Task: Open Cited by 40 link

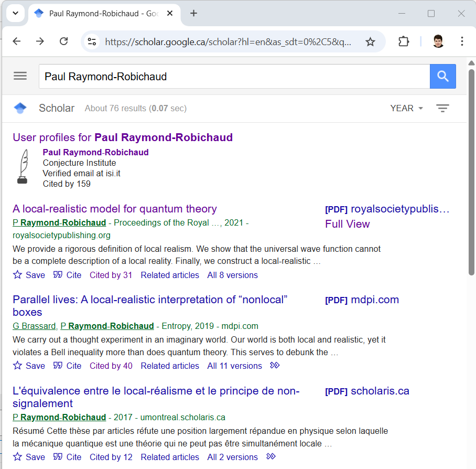Action: click(x=111, y=366)
